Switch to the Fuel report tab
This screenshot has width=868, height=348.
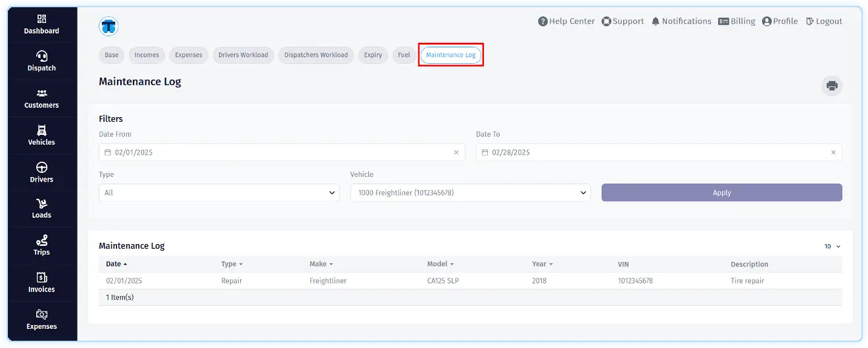pyautogui.click(x=404, y=55)
